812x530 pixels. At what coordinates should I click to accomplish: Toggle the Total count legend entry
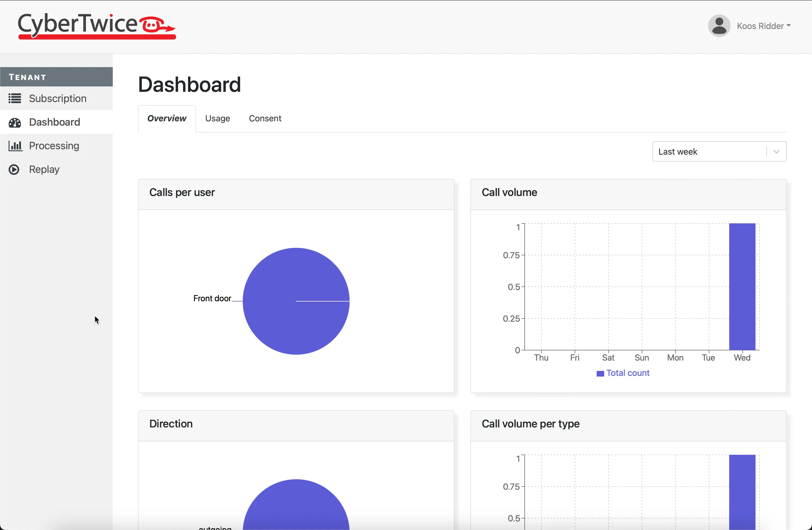[623, 373]
